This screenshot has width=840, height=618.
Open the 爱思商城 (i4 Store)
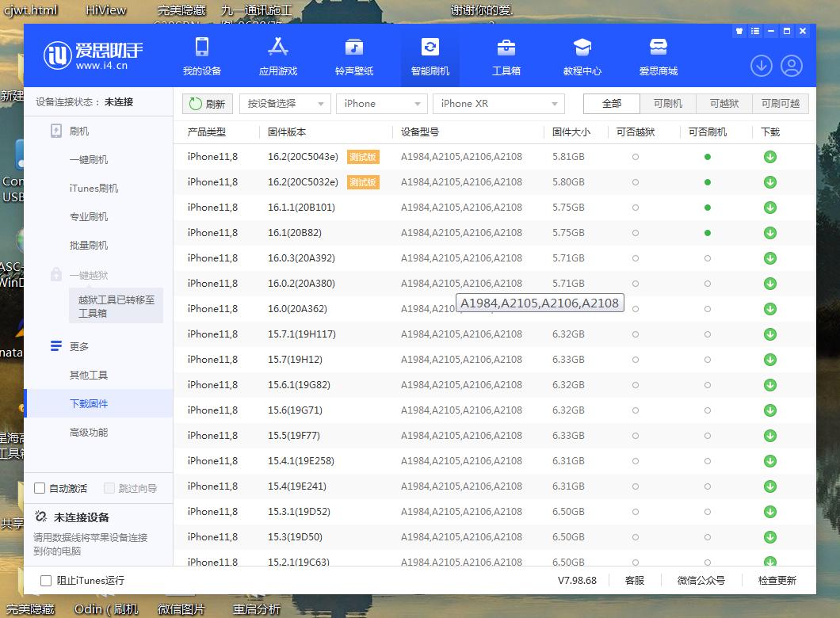point(657,55)
